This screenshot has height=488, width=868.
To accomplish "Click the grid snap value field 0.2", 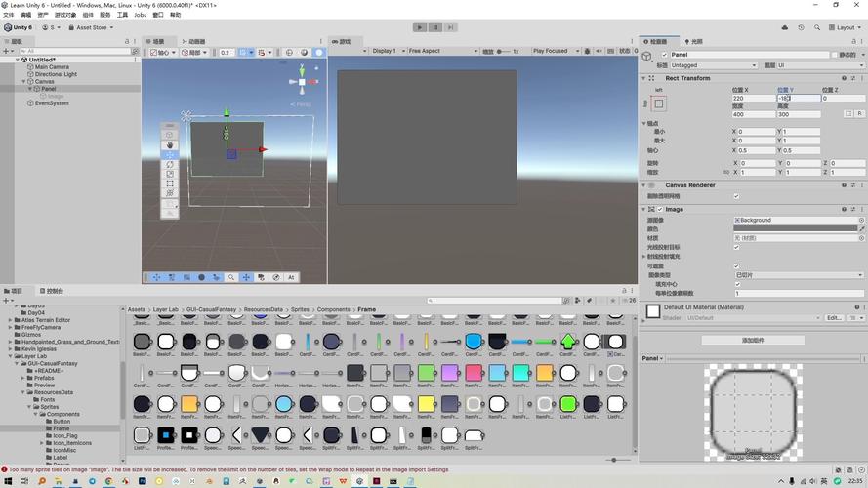I will 226,53.
